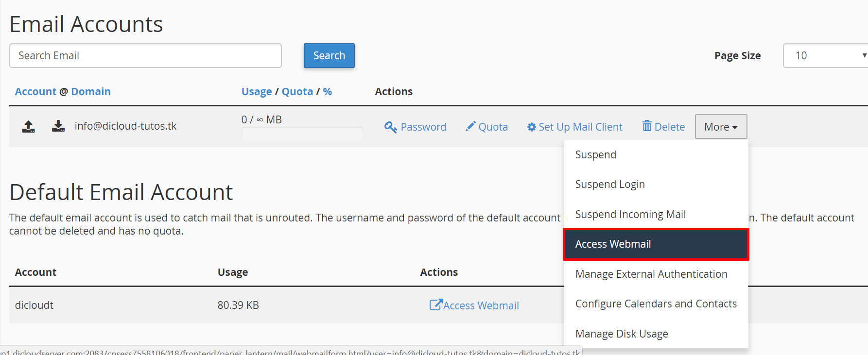Sort by Account column header link
The width and height of the screenshot is (868, 355).
click(x=35, y=92)
